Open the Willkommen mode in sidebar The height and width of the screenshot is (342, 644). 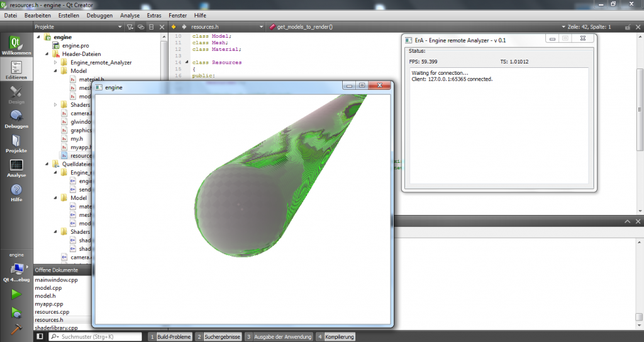point(16,45)
